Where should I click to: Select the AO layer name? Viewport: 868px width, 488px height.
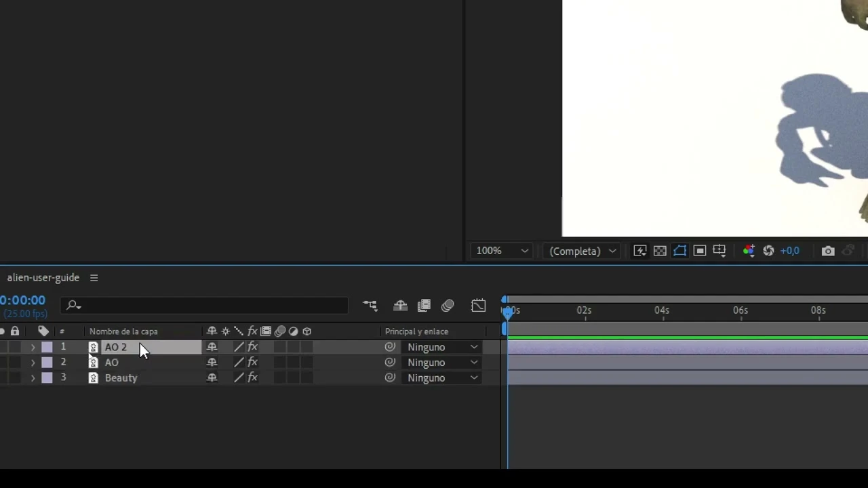(111, 363)
